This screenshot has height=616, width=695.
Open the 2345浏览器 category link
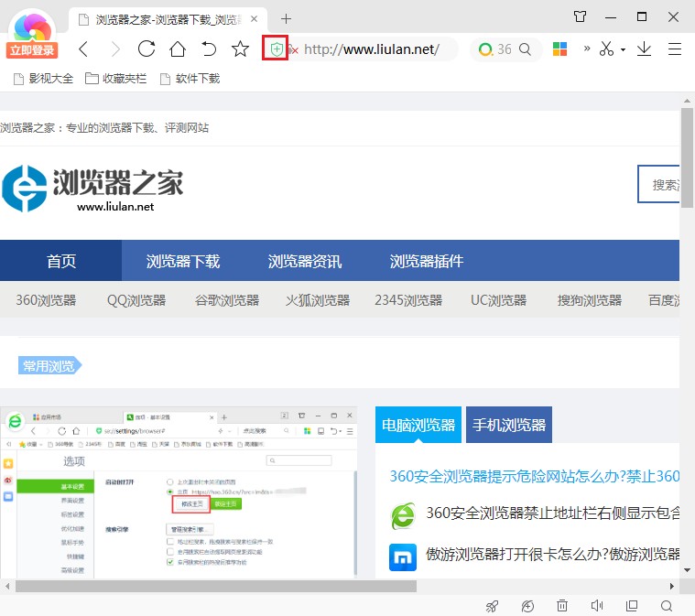pyautogui.click(x=408, y=300)
